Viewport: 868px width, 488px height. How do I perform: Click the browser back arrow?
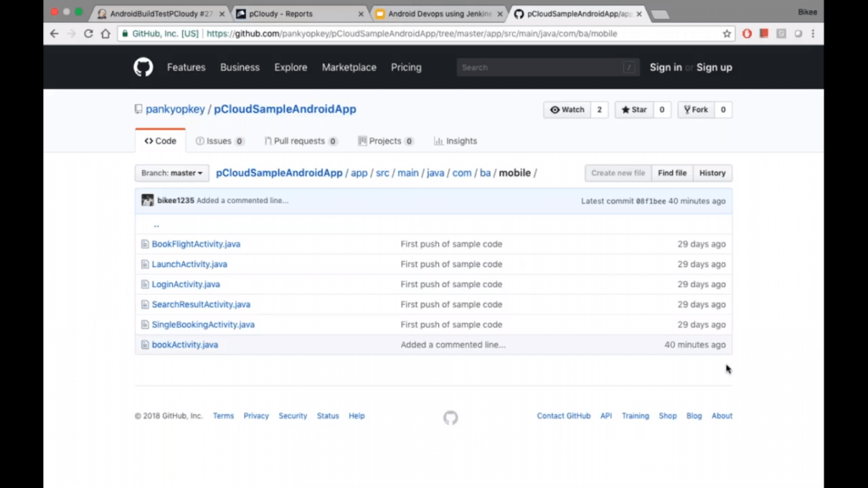pos(55,34)
